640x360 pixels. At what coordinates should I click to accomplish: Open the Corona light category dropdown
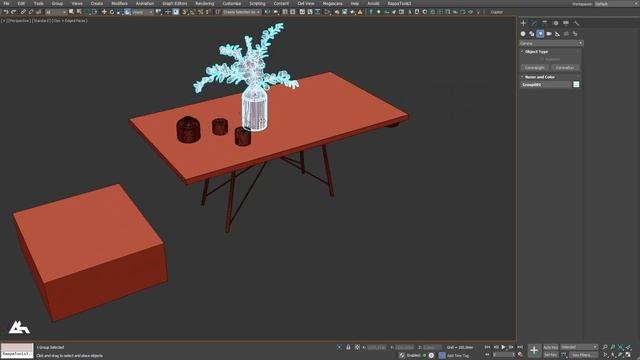coord(551,43)
